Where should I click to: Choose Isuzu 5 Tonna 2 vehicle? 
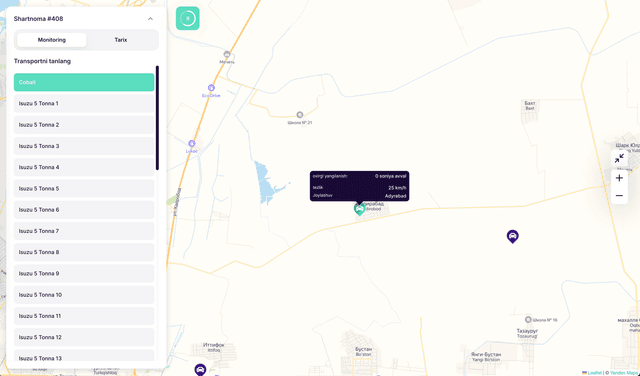click(x=84, y=125)
